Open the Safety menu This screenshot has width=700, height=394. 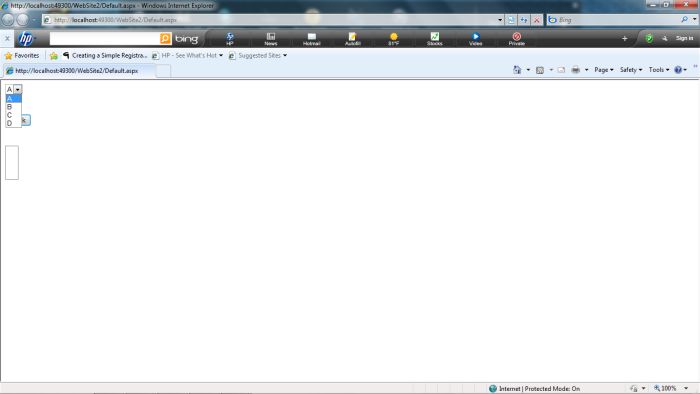click(631, 70)
